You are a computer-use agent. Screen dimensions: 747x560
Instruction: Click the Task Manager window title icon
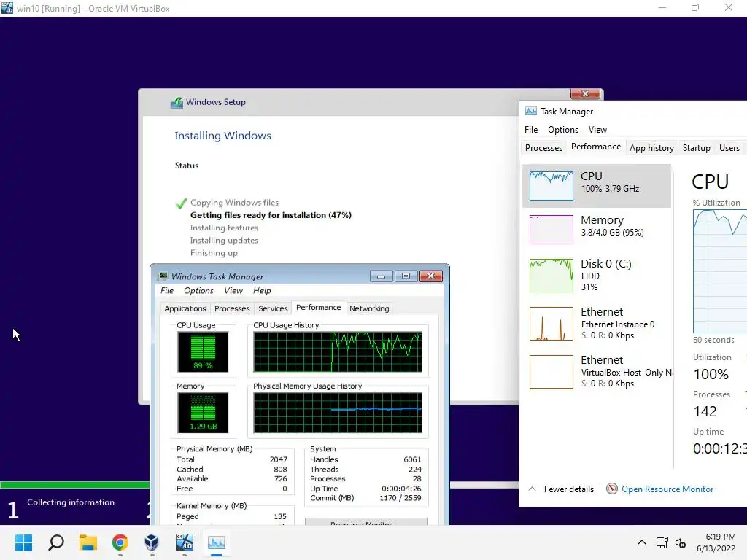click(x=531, y=112)
